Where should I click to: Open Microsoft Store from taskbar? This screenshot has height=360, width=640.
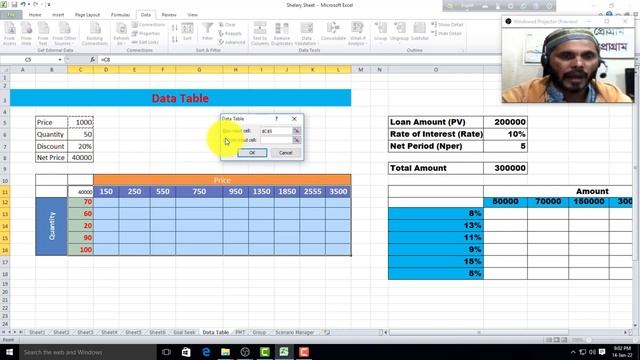click(186, 352)
